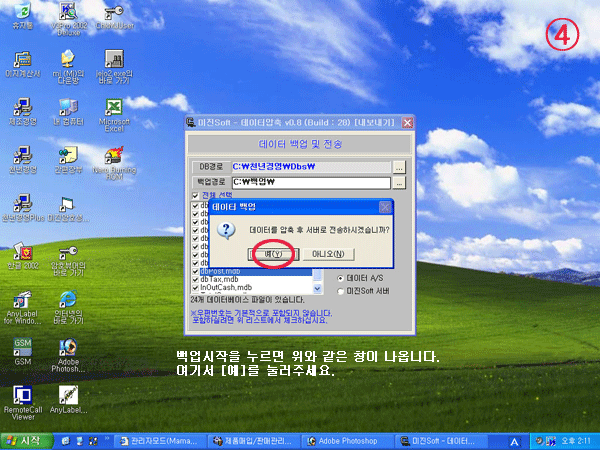Select the 내 컴퓨터 icon
600x450 pixels.
tap(68, 112)
